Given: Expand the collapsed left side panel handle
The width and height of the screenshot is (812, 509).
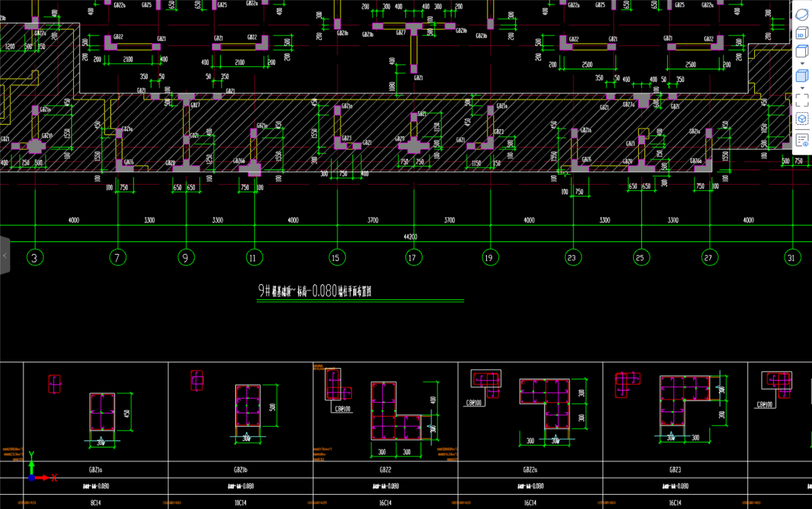Looking at the screenshot, I should (5, 255).
